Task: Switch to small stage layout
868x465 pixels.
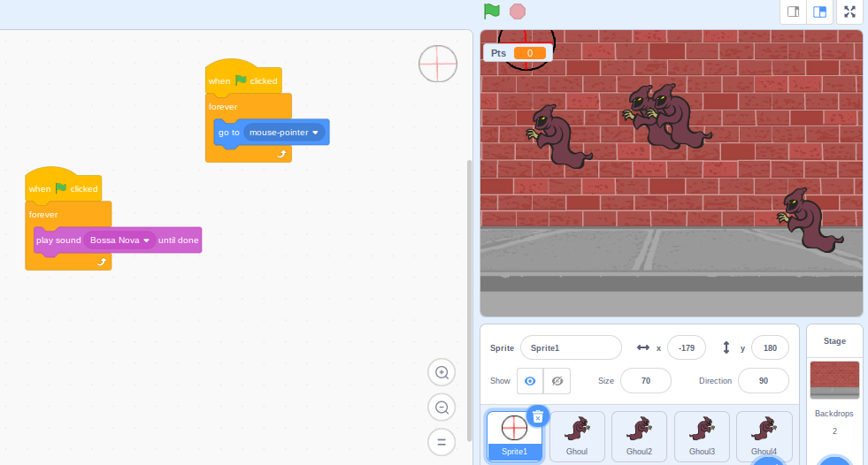Action: coord(793,11)
